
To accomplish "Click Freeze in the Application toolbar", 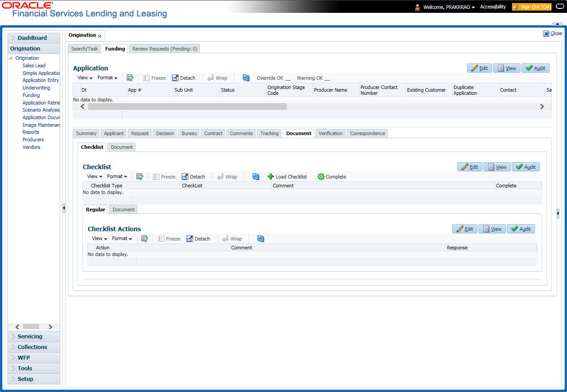I will (154, 78).
